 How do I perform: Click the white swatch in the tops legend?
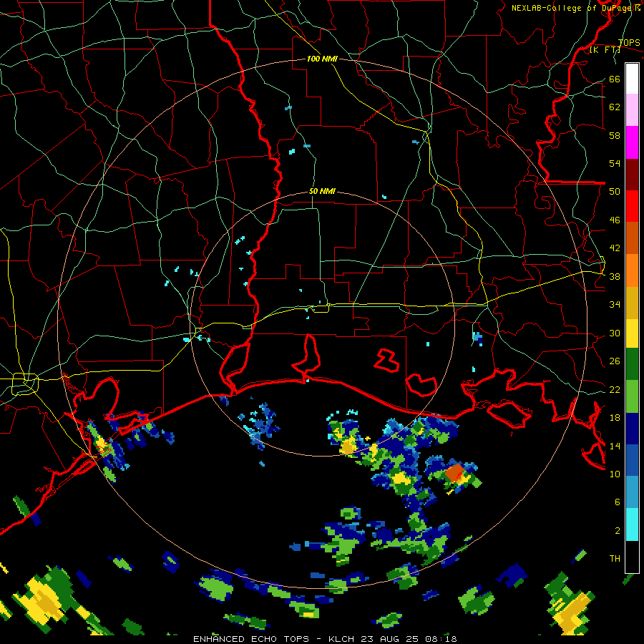coord(632,79)
